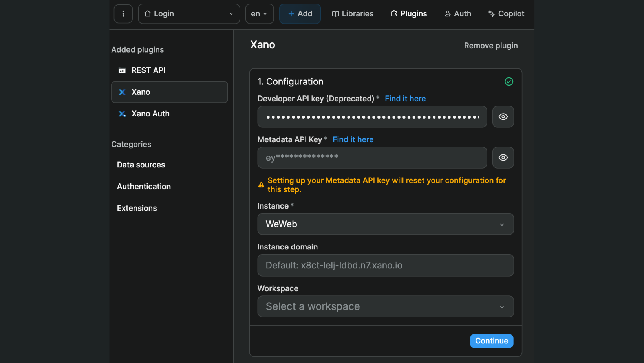The width and height of the screenshot is (644, 363).
Task: Open Find it here for Metadata API Key
Action: click(x=353, y=139)
